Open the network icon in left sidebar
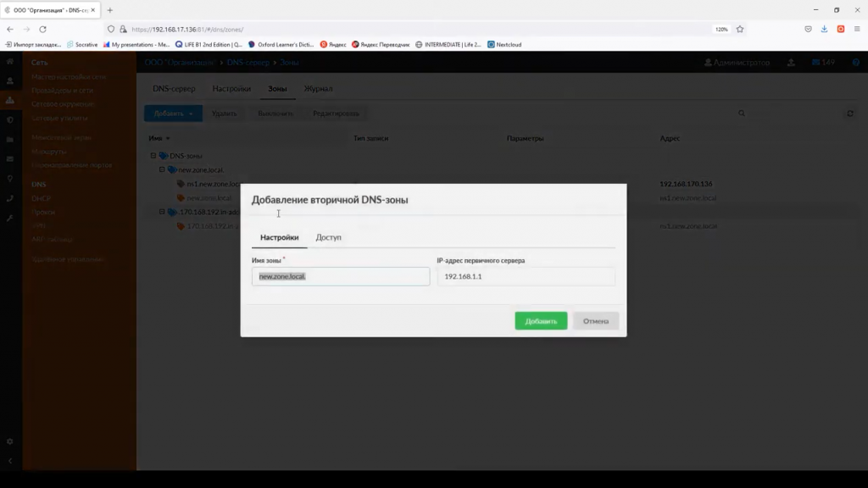Image resolution: width=868 pixels, height=488 pixels. tap(10, 100)
